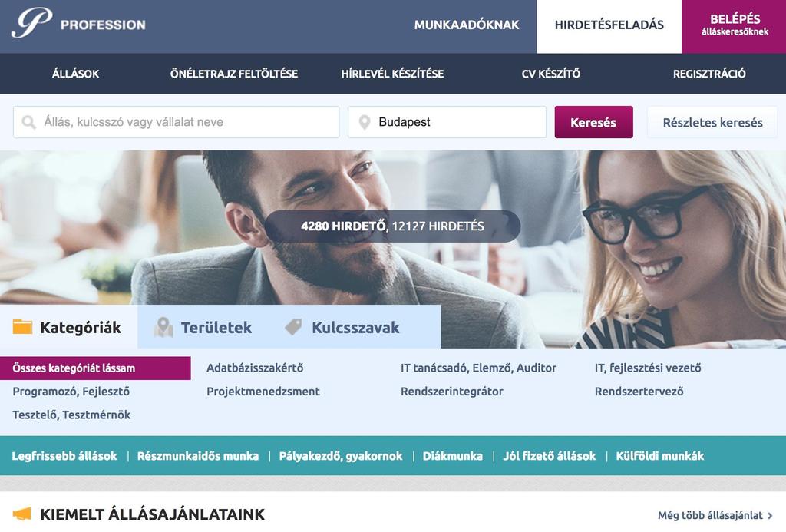Click the chevron after Még több állásajánlat
786x532 pixels.
coord(770,515)
